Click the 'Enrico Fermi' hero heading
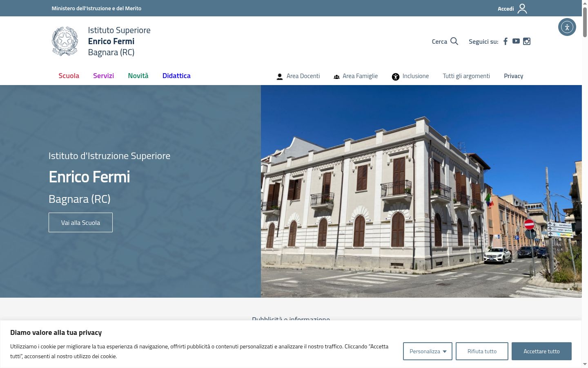This screenshot has width=588, height=368. point(89,177)
